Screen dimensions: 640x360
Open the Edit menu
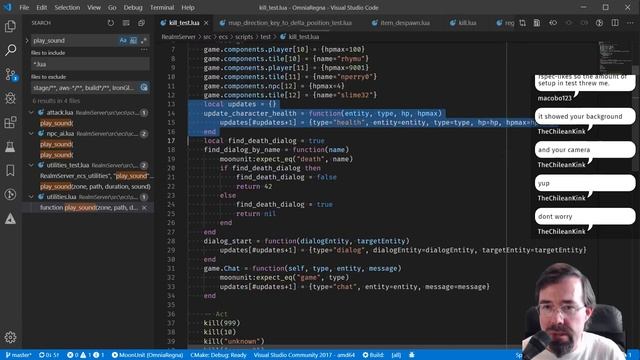pos(42,7)
